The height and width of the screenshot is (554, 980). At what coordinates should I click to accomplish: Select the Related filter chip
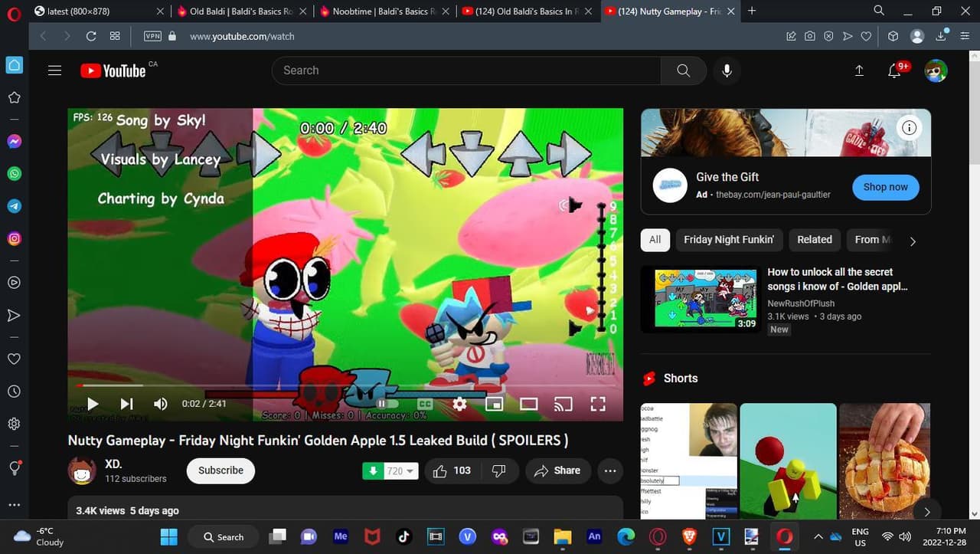(815, 240)
